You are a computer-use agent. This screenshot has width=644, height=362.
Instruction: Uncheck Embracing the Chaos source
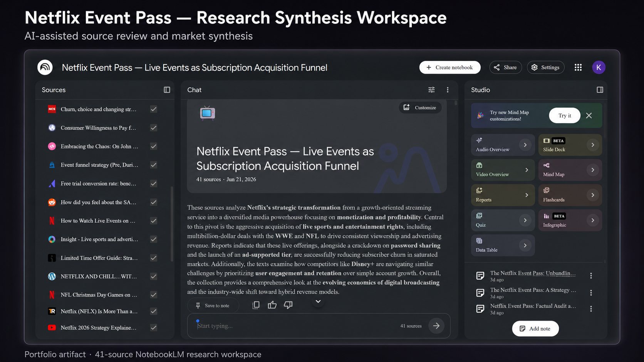click(153, 146)
